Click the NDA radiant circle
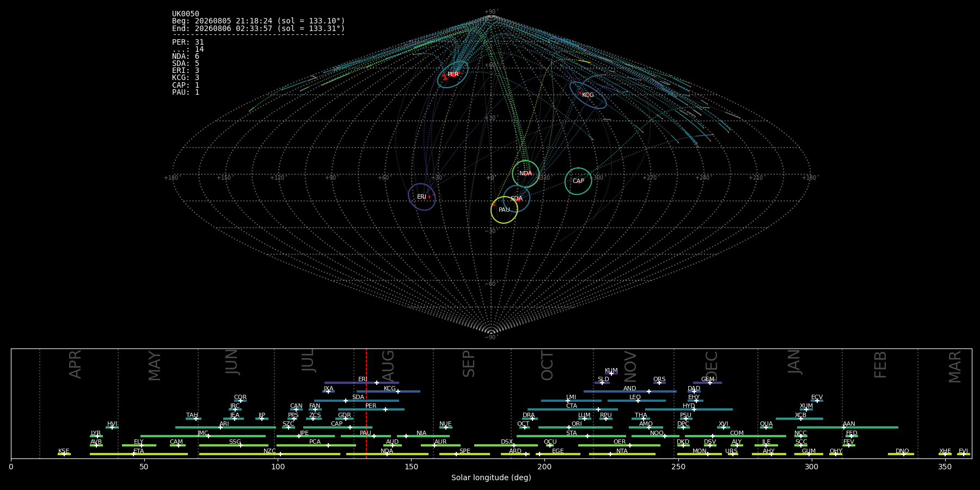980x490 pixels. coord(525,174)
